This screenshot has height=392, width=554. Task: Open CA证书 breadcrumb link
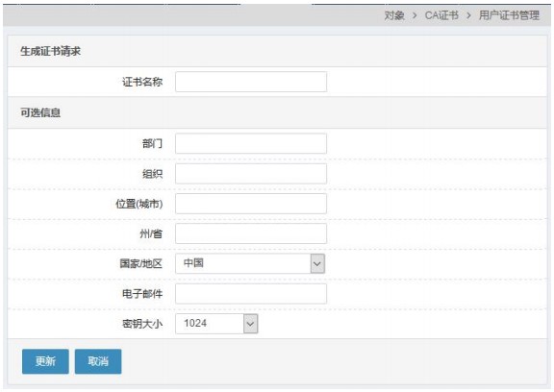[x=441, y=15]
